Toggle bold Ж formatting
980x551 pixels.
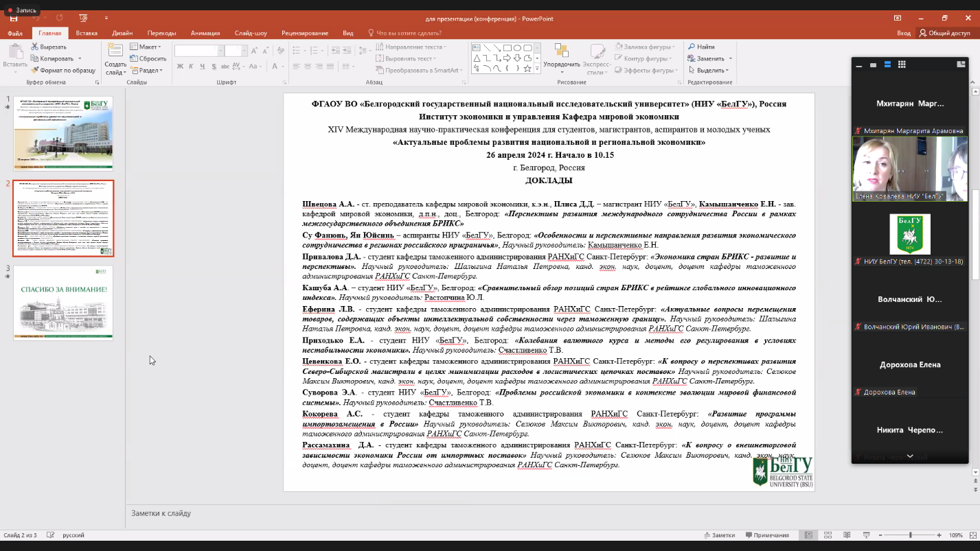pyautogui.click(x=180, y=67)
